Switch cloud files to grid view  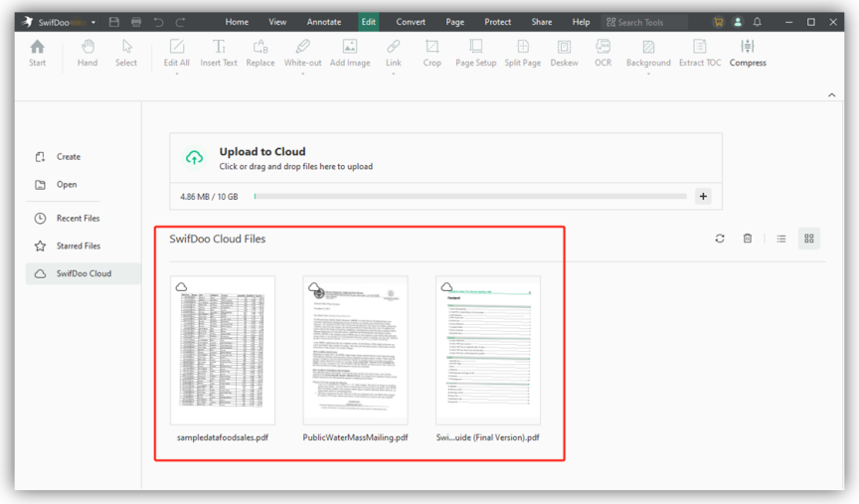[808, 239]
